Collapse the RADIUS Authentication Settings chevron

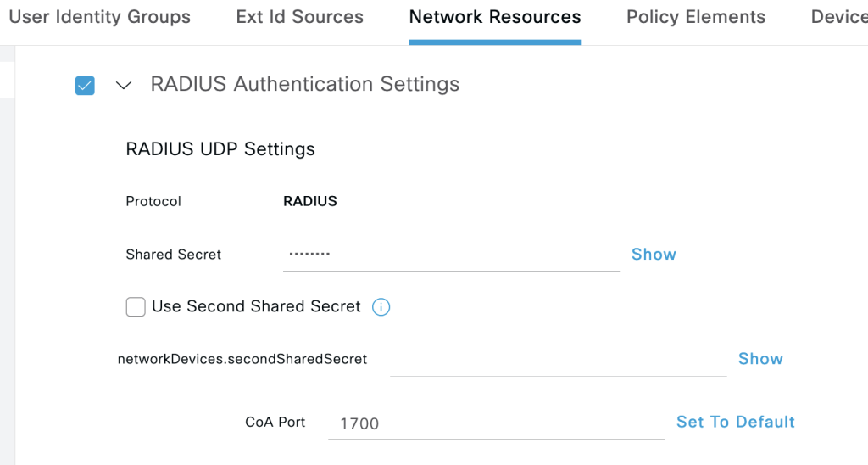[124, 85]
